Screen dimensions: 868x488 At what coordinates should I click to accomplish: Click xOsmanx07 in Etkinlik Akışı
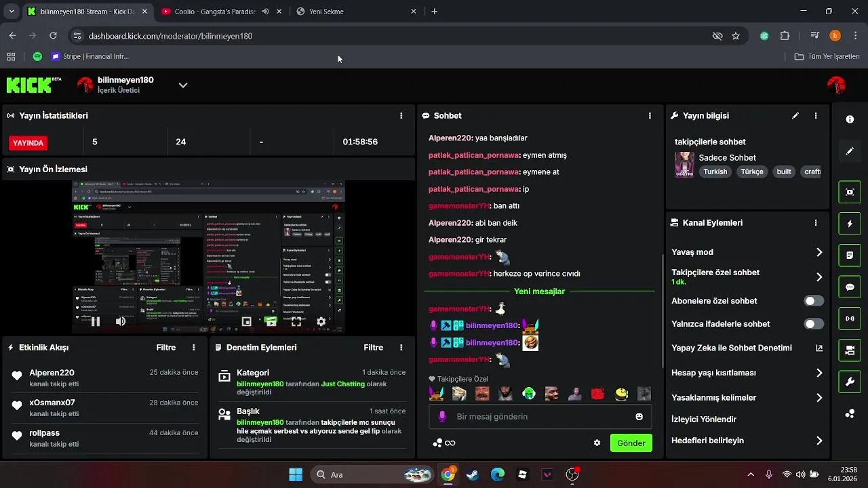[52, 403]
